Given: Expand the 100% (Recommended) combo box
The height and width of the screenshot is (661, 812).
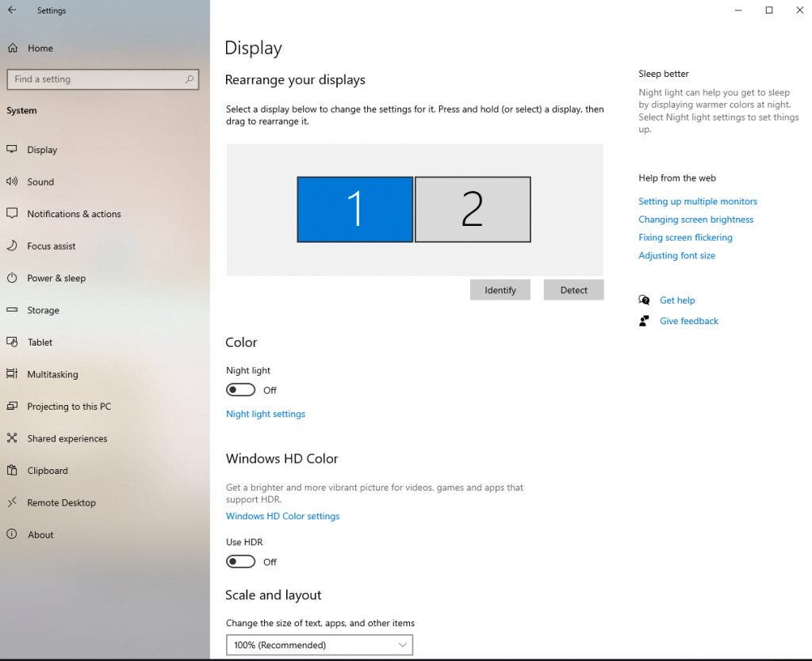Looking at the screenshot, I should click(x=319, y=644).
